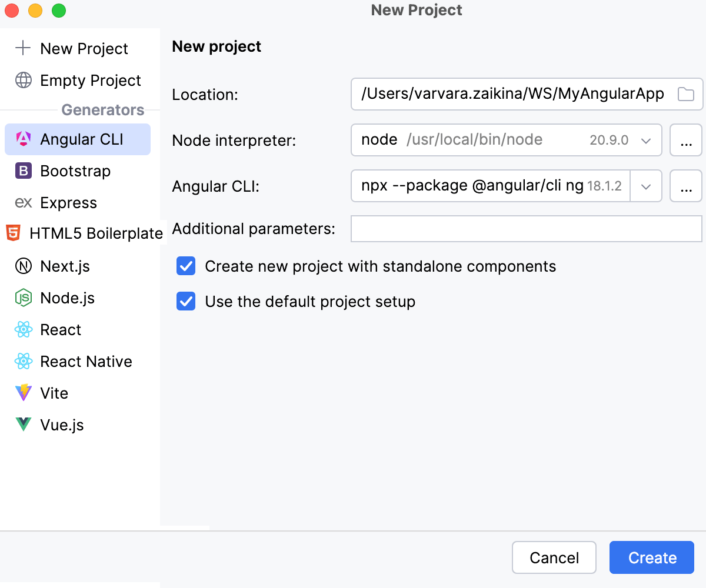Viewport: 706px width, 588px height.
Task: Select Empty Project in the sidebar
Action: coord(90,81)
